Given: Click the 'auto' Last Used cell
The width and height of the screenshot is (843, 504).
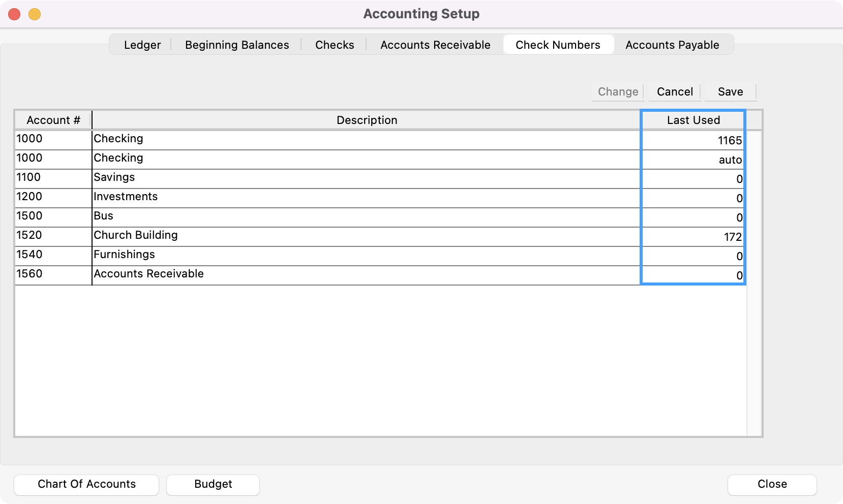Looking at the screenshot, I should coord(693,160).
